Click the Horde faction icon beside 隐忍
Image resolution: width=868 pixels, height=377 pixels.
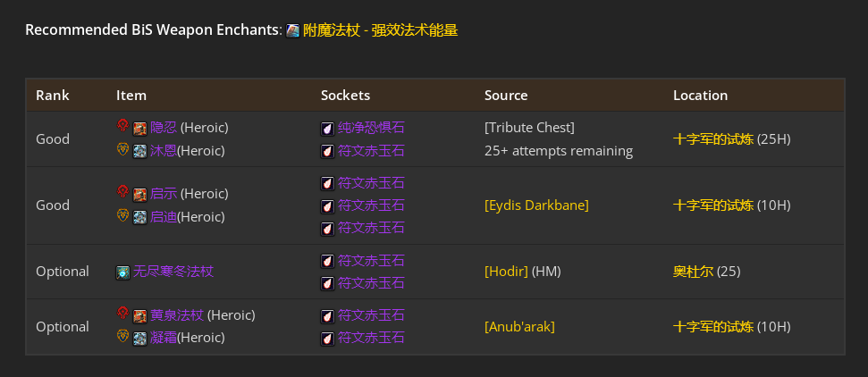123,127
